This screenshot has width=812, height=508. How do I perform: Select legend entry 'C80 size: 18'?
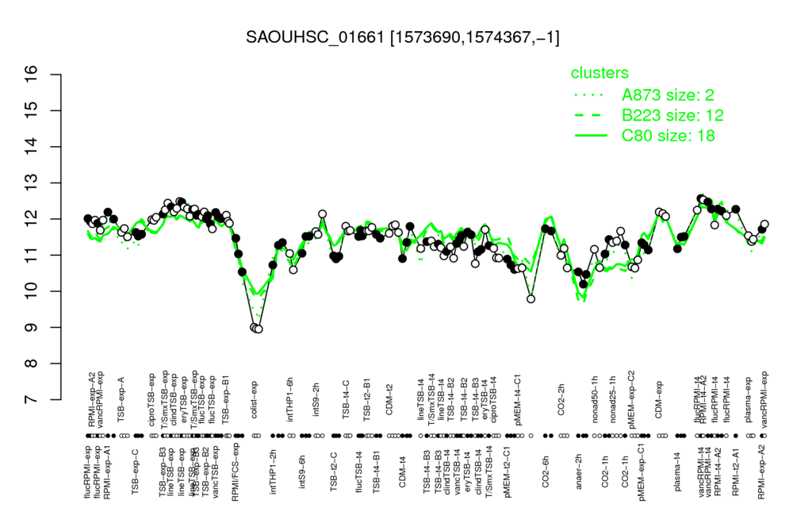click(668, 136)
